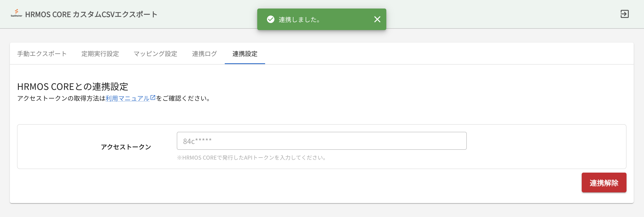Click the external-link icon beside 利用マニュアル
The image size is (644, 217).
click(x=153, y=97)
